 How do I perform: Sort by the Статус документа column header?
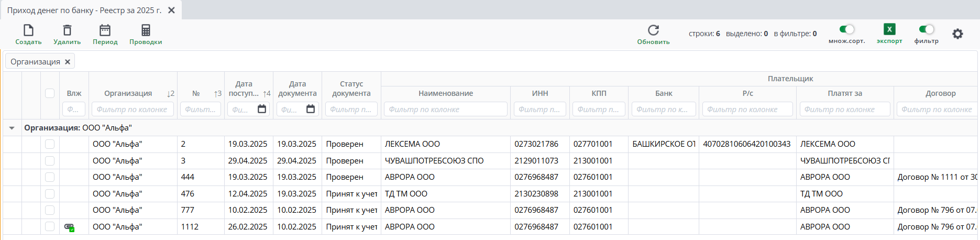(x=351, y=89)
